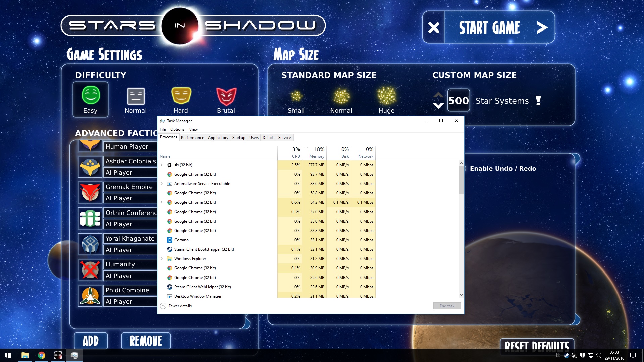Click the Cortana process icon in Task Manager
Image resolution: width=644 pixels, height=362 pixels.
click(x=170, y=240)
